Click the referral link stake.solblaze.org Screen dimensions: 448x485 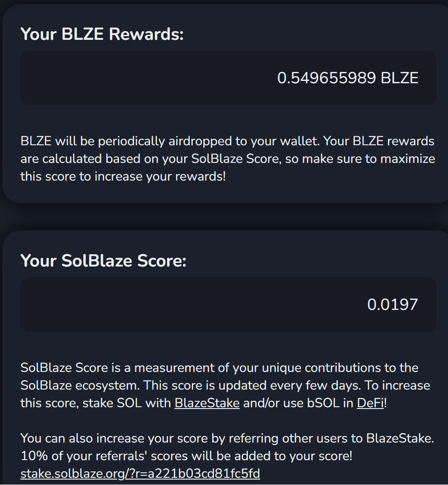tap(140, 473)
